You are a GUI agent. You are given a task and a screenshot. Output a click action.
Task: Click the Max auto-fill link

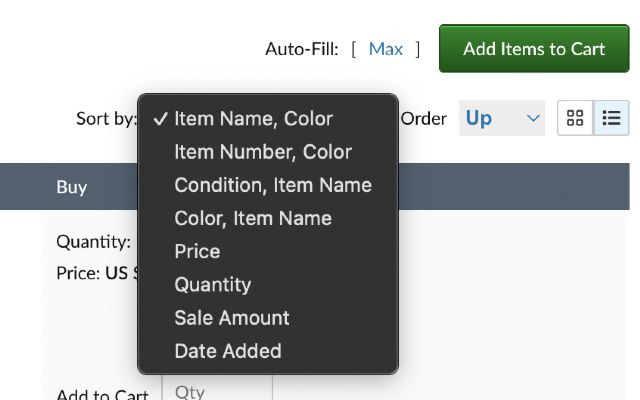[386, 48]
